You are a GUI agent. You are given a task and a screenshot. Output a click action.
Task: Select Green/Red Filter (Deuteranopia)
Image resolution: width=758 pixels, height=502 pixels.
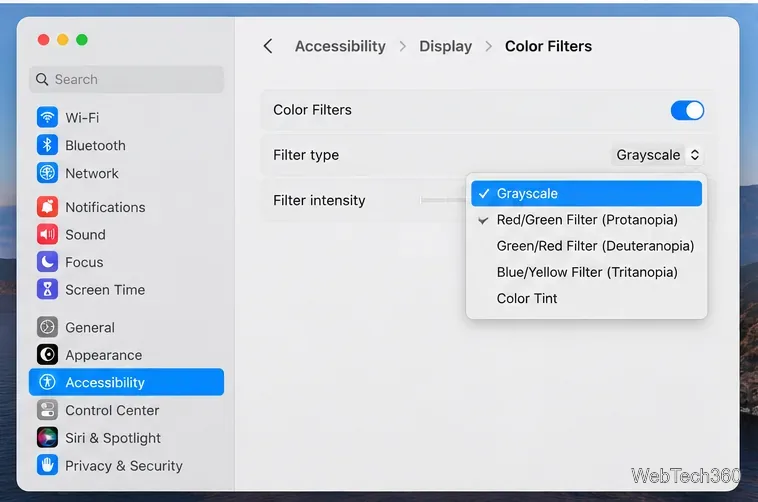(586, 246)
